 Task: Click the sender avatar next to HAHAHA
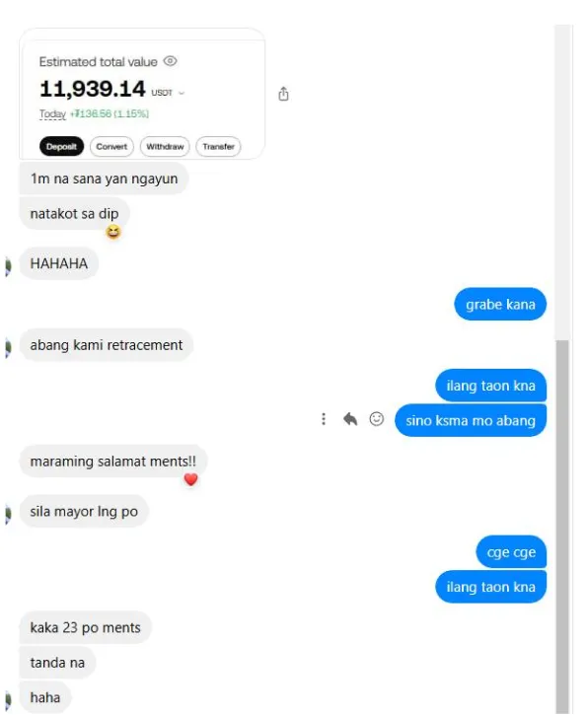pyautogui.click(x=7, y=266)
